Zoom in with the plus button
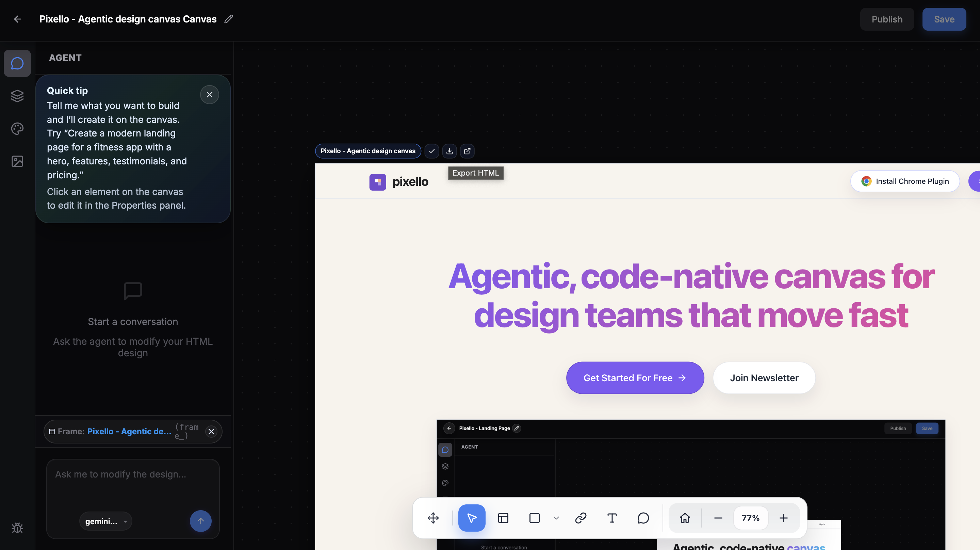The image size is (980, 550). [783, 518]
